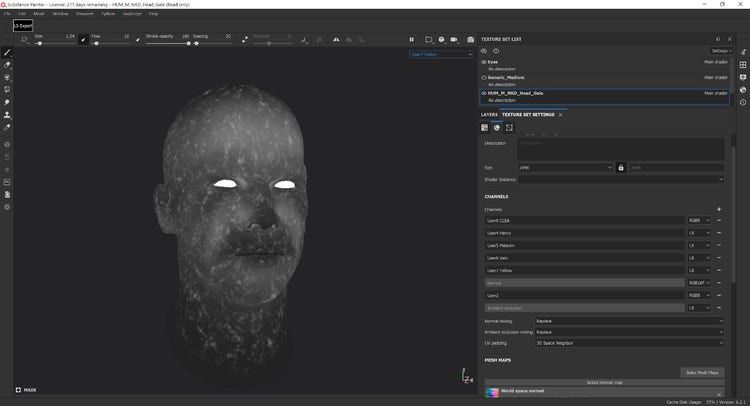Remove the User4 Hemo channel

click(718, 232)
